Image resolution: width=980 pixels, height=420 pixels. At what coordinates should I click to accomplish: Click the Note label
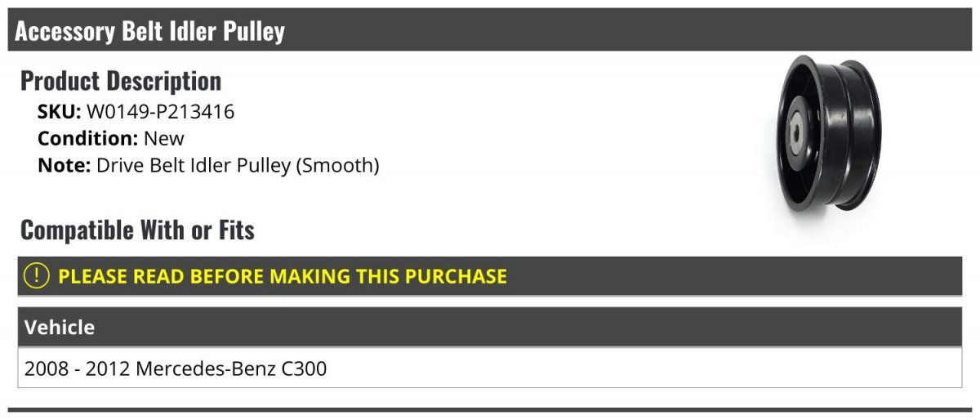tap(65, 165)
